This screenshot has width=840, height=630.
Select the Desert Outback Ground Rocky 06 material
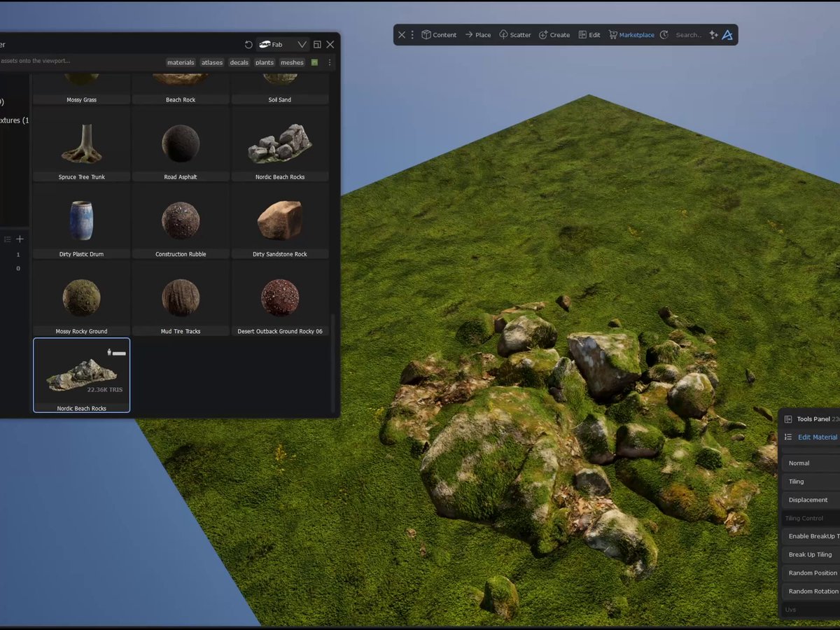pyautogui.click(x=280, y=299)
